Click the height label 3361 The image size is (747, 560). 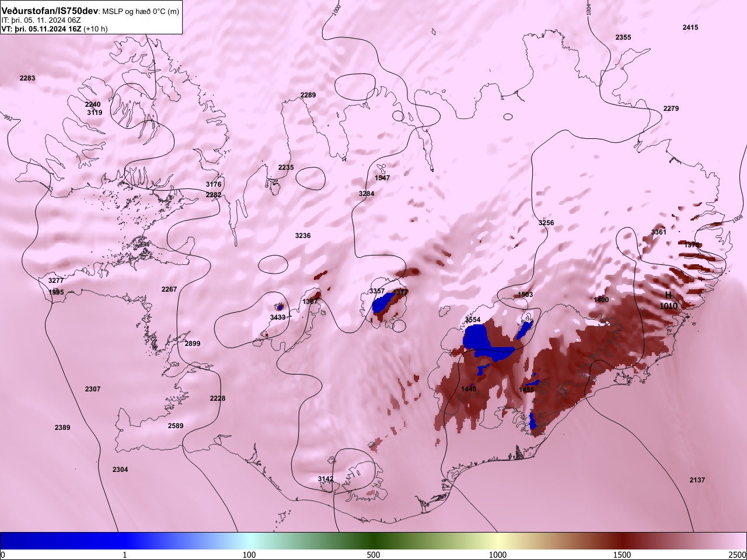[659, 232]
